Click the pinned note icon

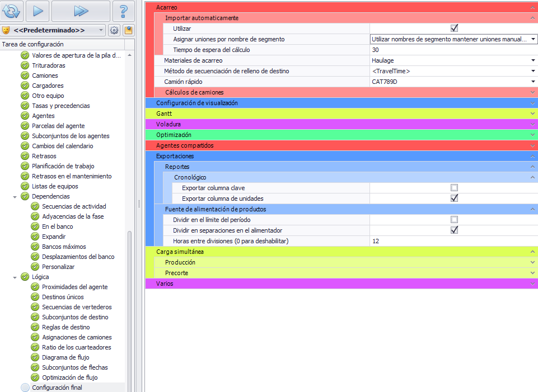pos(128,30)
